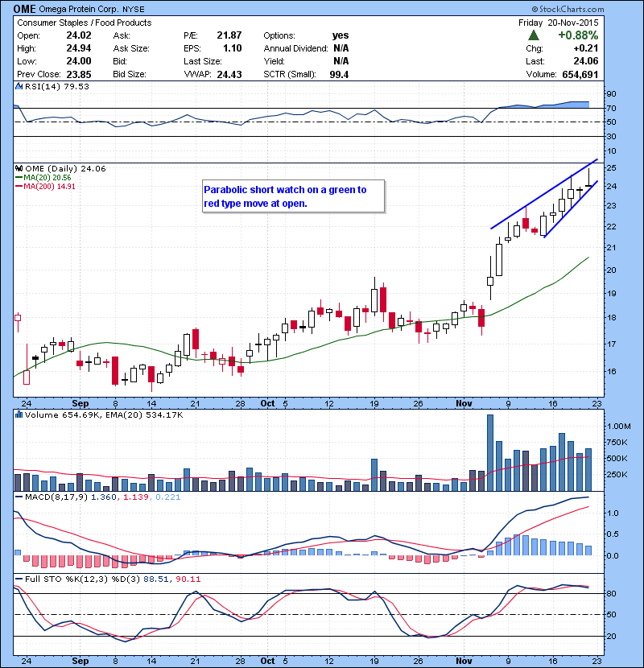The image size is (644, 668).
Task: Click the SCTR (Small) value 99.4
Action: coord(339,75)
